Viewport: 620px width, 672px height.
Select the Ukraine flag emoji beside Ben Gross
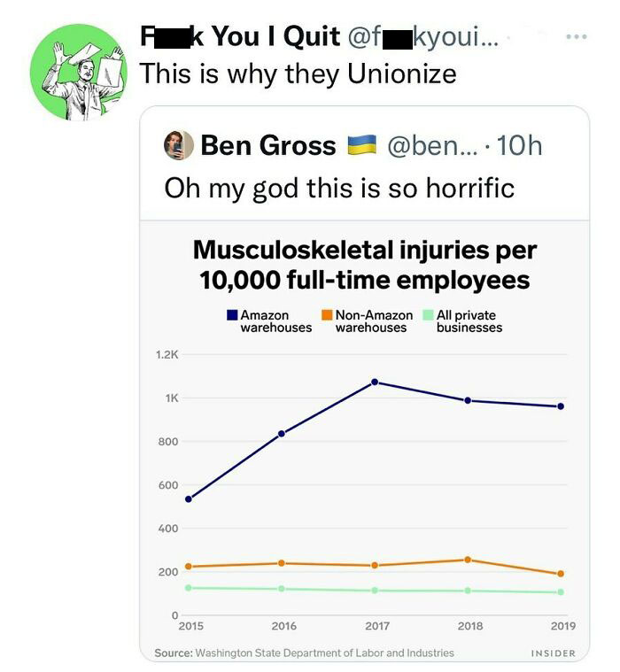pos(361,145)
